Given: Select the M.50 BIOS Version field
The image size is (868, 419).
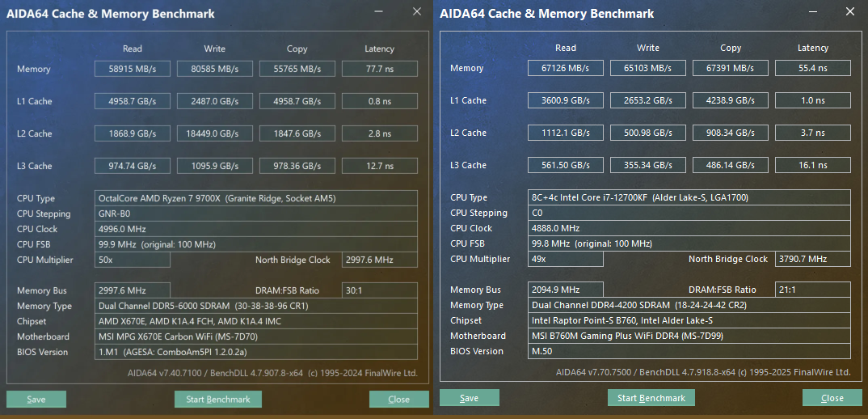Looking at the screenshot, I should tap(689, 352).
